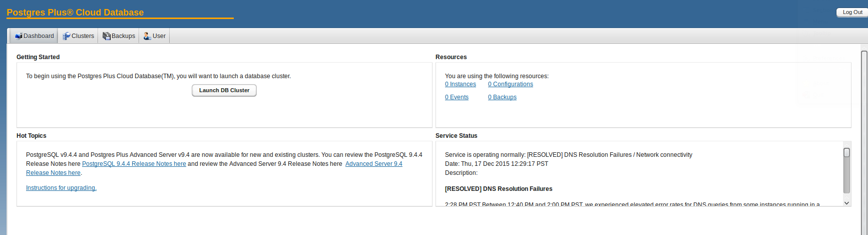The height and width of the screenshot is (235, 868).
Task: Follow Instructions for upgrading link
Action: [x=61, y=188]
